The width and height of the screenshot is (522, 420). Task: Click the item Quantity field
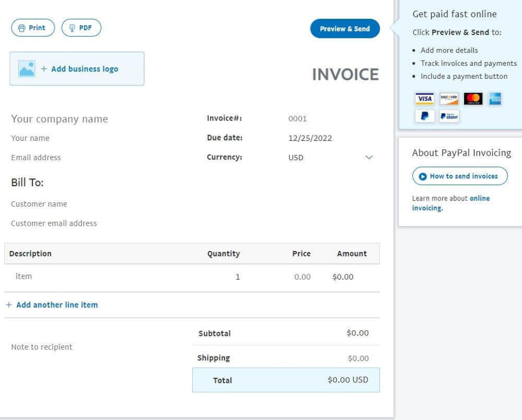(238, 276)
